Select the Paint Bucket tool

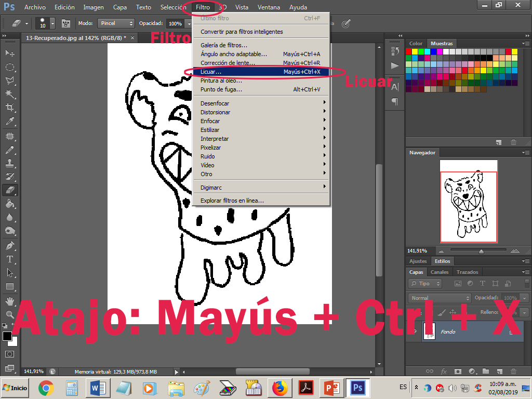coord(10,204)
